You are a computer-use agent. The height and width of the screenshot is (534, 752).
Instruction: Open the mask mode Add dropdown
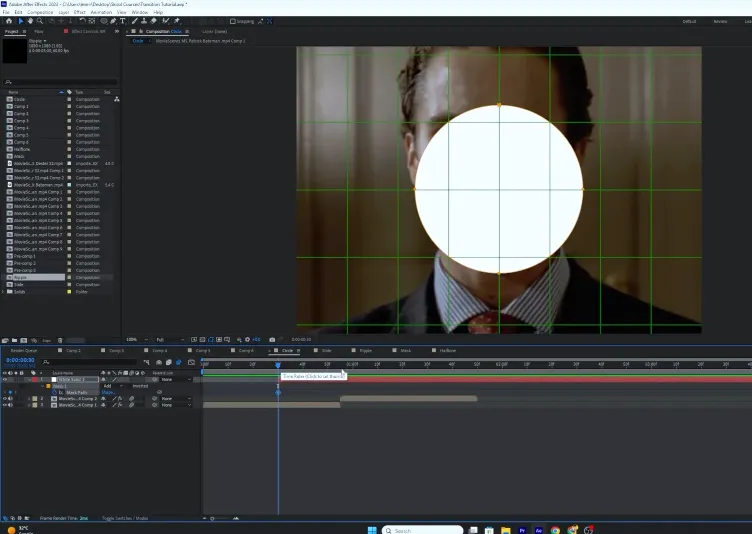(x=114, y=386)
